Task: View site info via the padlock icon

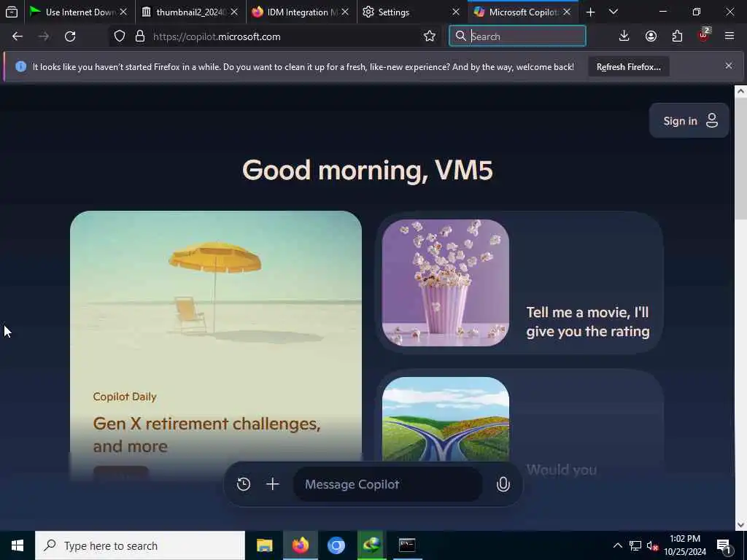Action: point(139,36)
